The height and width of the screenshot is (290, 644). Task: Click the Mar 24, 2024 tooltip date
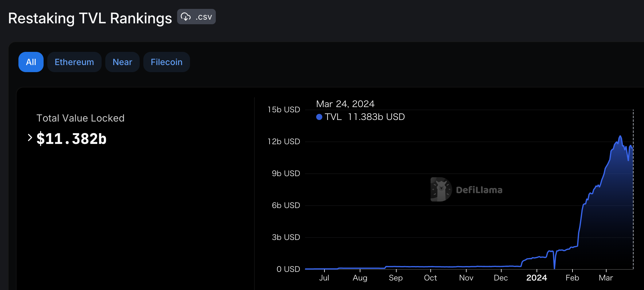(x=345, y=104)
